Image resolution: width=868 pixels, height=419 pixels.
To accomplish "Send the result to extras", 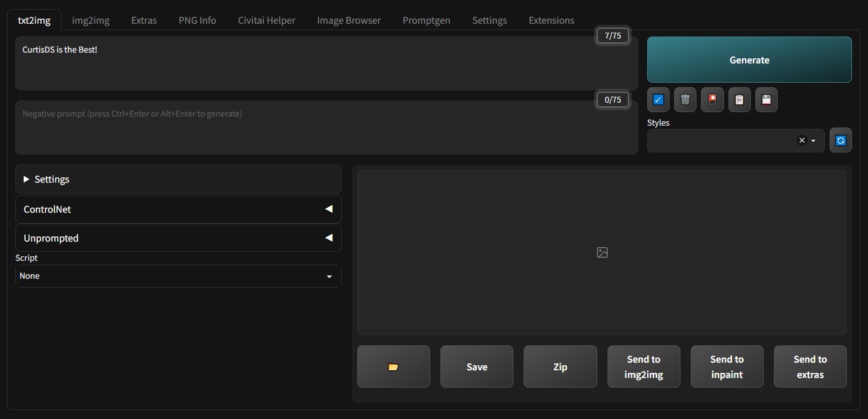I will (810, 366).
